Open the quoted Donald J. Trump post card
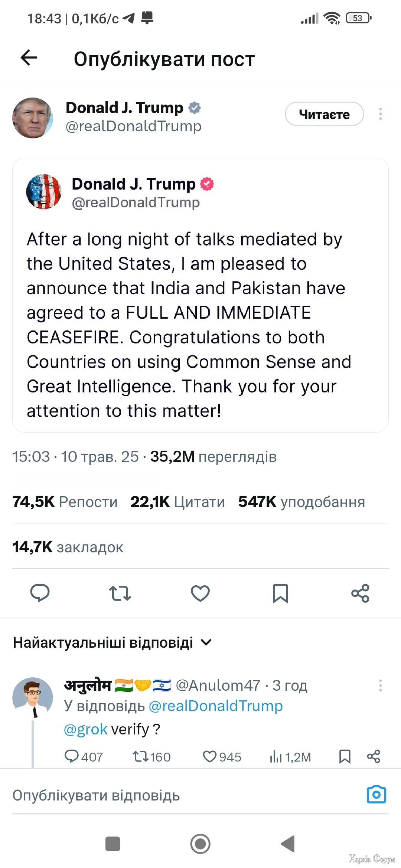The width and height of the screenshot is (401, 868). pyautogui.click(x=200, y=295)
